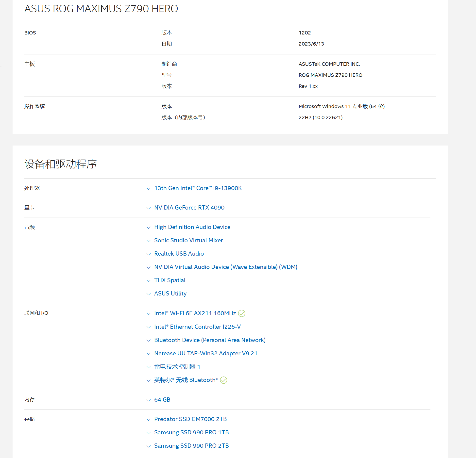Select Microsoft Windows 11 专业版 text

[342, 106]
